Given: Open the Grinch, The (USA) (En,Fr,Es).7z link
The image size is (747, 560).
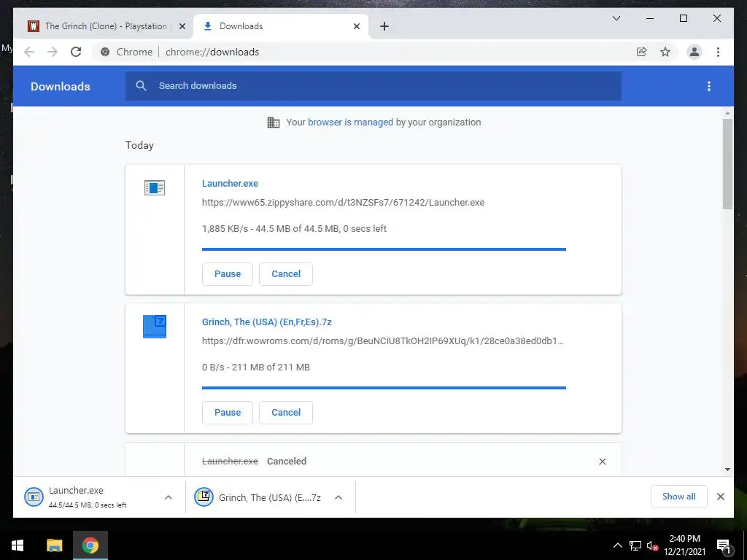Looking at the screenshot, I should (267, 322).
